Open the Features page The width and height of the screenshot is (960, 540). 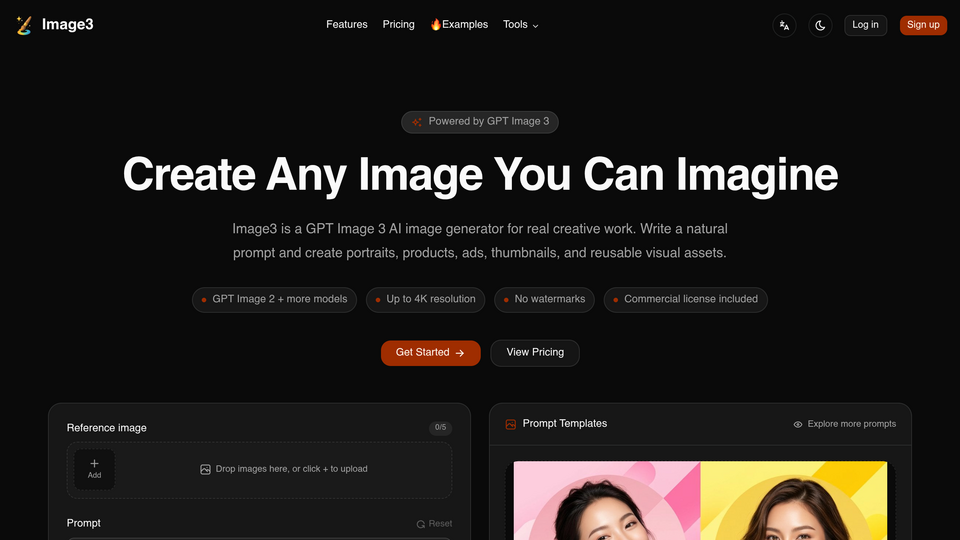pyautogui.click(x=347, y=24)
